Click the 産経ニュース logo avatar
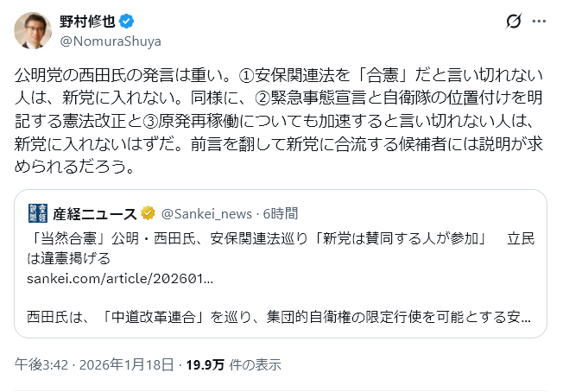 (37, 213)
